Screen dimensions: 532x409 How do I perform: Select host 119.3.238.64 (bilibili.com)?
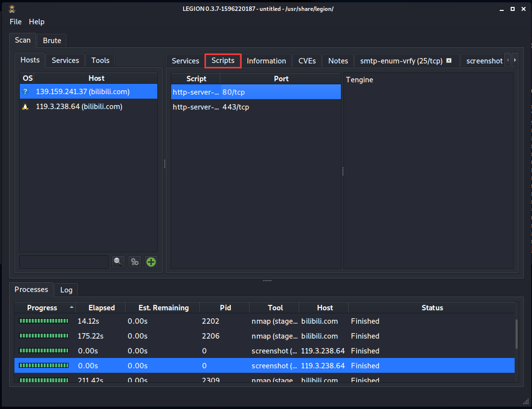click(88, 107)
